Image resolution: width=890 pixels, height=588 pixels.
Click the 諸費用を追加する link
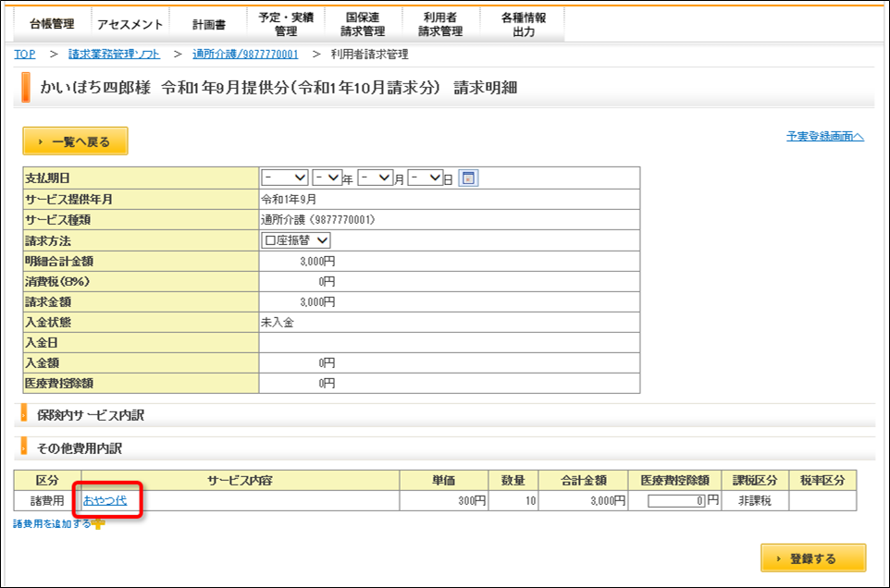(52, 523)
